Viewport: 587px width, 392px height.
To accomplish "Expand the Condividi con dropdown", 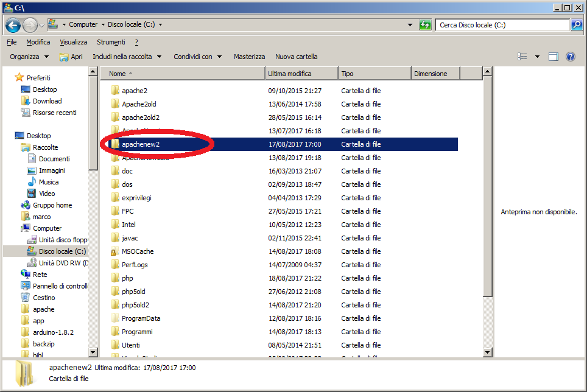I will pos(197,57).
